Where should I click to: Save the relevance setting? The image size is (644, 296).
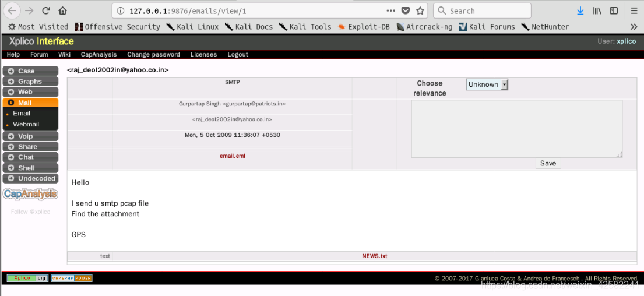[548, 163]
